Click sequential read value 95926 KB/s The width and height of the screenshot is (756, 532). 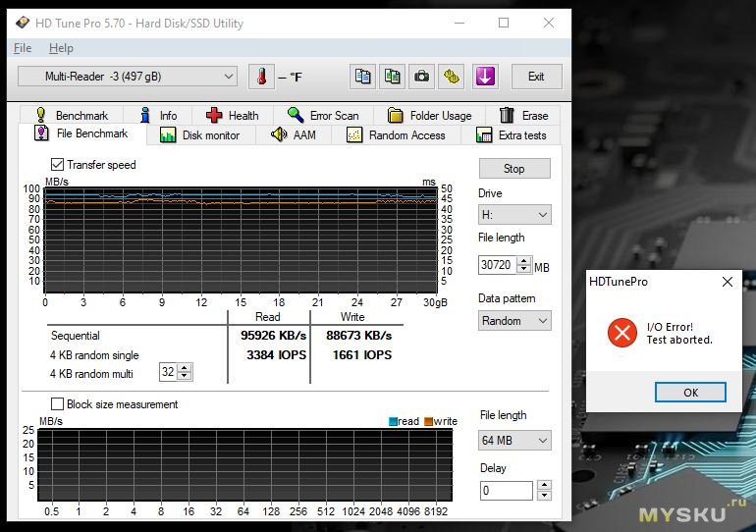coord(273,336)
